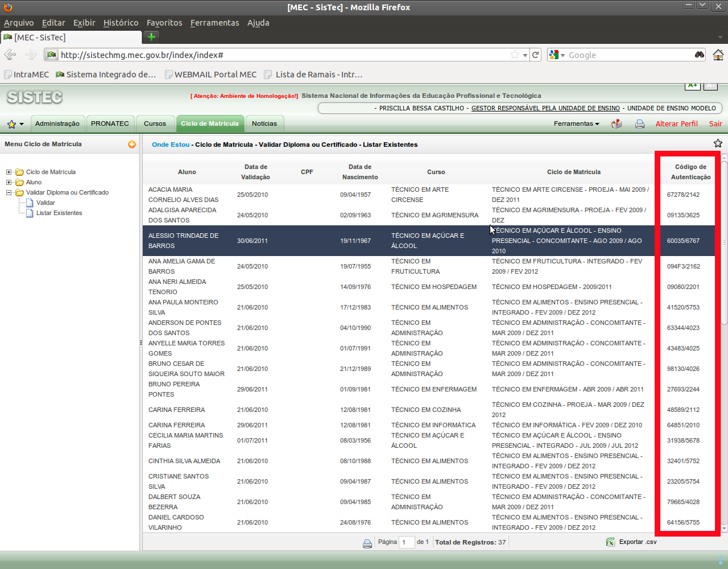
Task: Open Editar menu
Action: [53, 23]
